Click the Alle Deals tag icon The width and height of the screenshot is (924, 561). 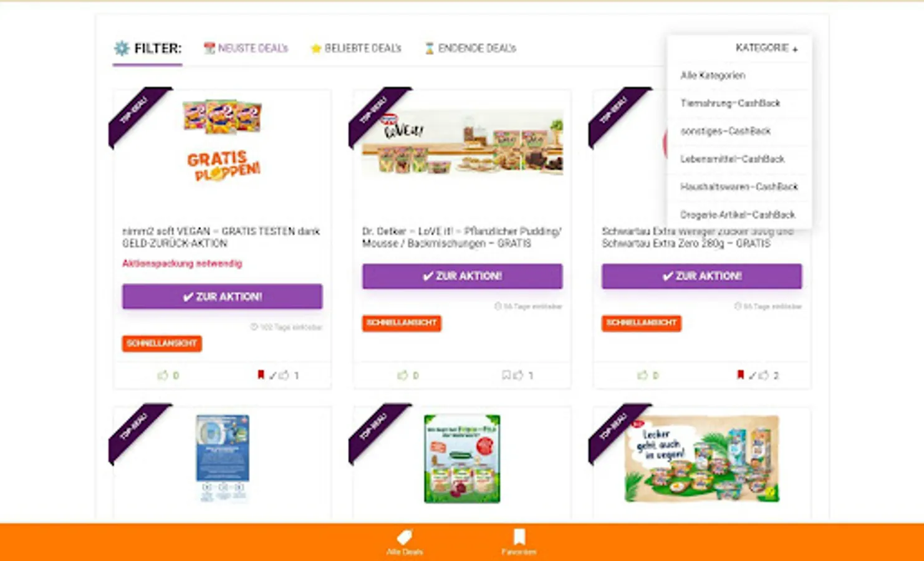click(405, 537)
